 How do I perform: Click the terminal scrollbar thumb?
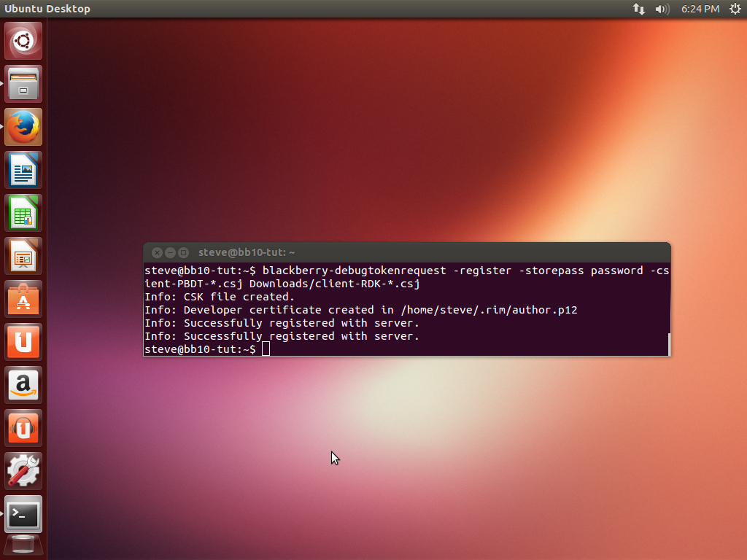[x=669, y=344]
